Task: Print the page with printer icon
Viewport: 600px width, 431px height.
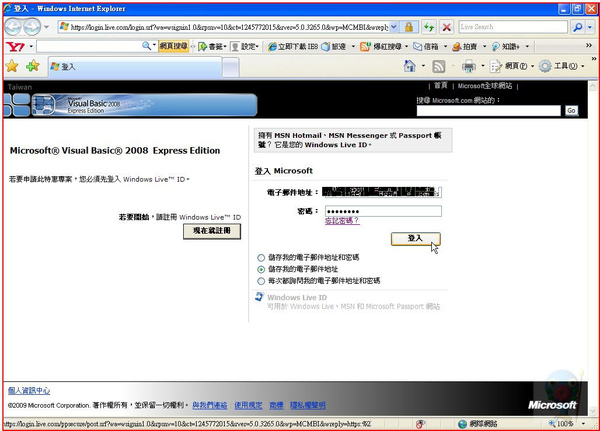Action: click(469, 67)
